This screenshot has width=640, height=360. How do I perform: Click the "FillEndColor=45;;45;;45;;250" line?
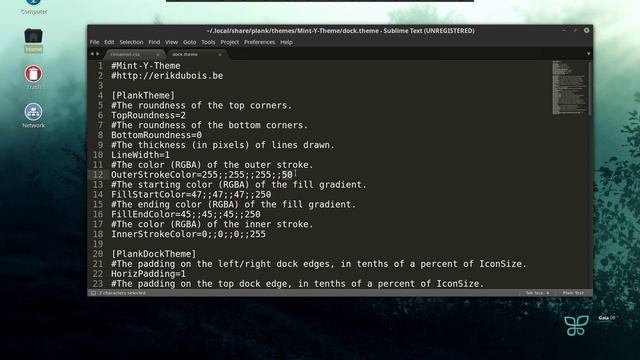click(x=186, y=214)
